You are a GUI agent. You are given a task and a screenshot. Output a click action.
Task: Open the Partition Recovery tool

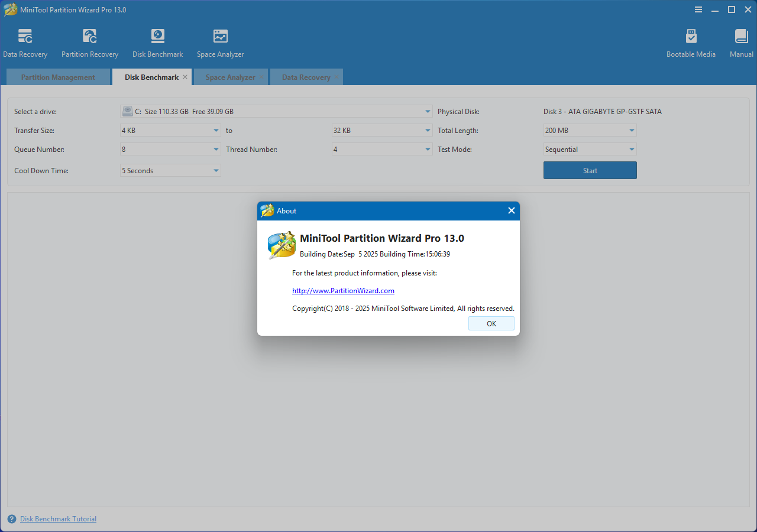(90, 43)
